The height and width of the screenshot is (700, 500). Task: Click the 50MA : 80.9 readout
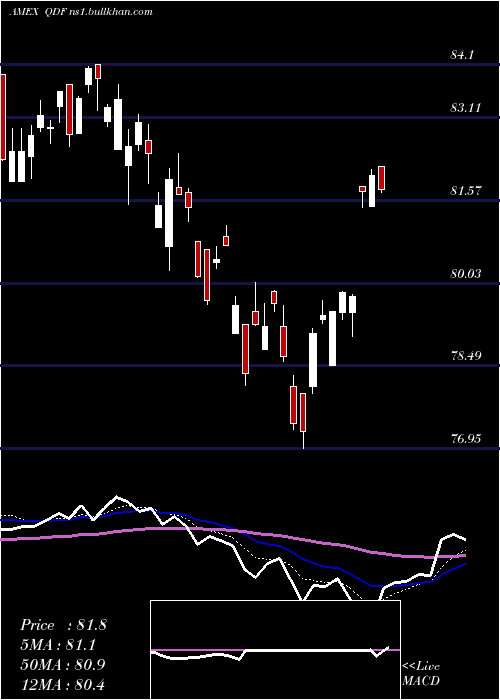63,664
